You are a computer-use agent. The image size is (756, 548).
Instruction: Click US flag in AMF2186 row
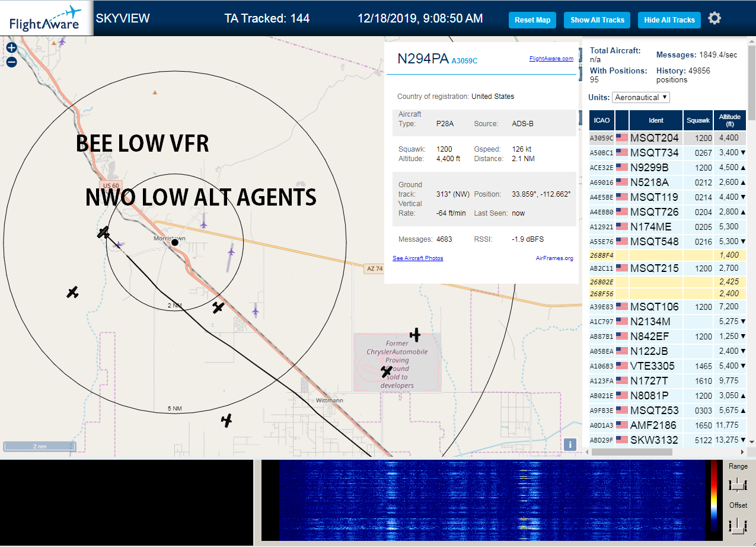click(x=622, y=425)
